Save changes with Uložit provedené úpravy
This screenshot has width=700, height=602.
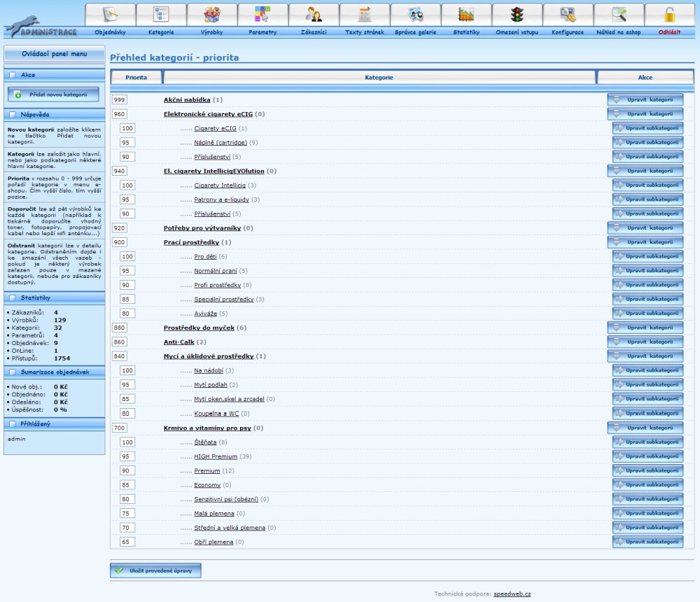tap(155, 570)
